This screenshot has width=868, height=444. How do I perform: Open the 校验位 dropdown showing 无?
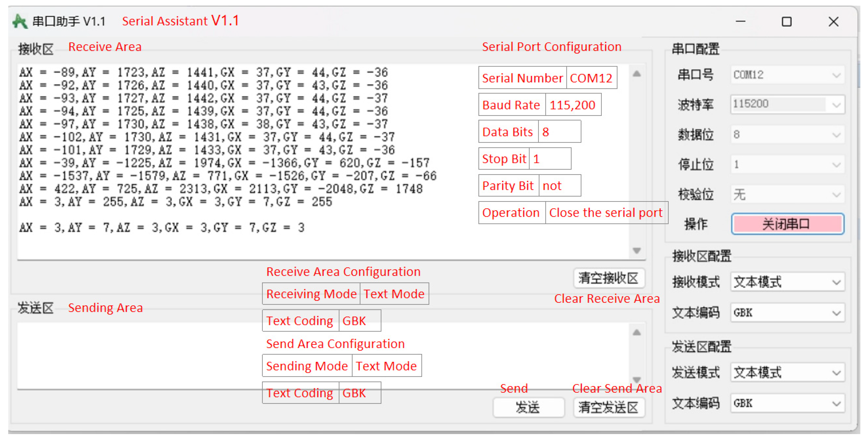(788, 194)
